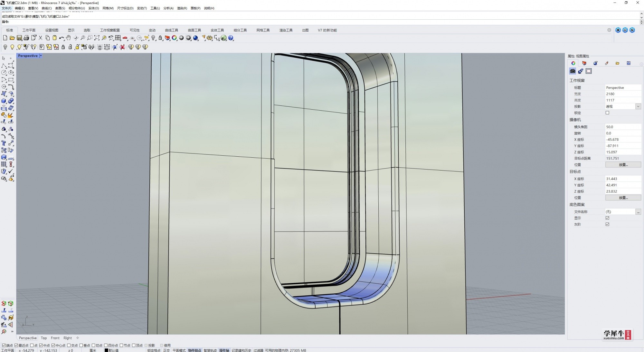Open the 文件(F) menu
This screenshot has height=352, width=644.
tap(6, 8)
